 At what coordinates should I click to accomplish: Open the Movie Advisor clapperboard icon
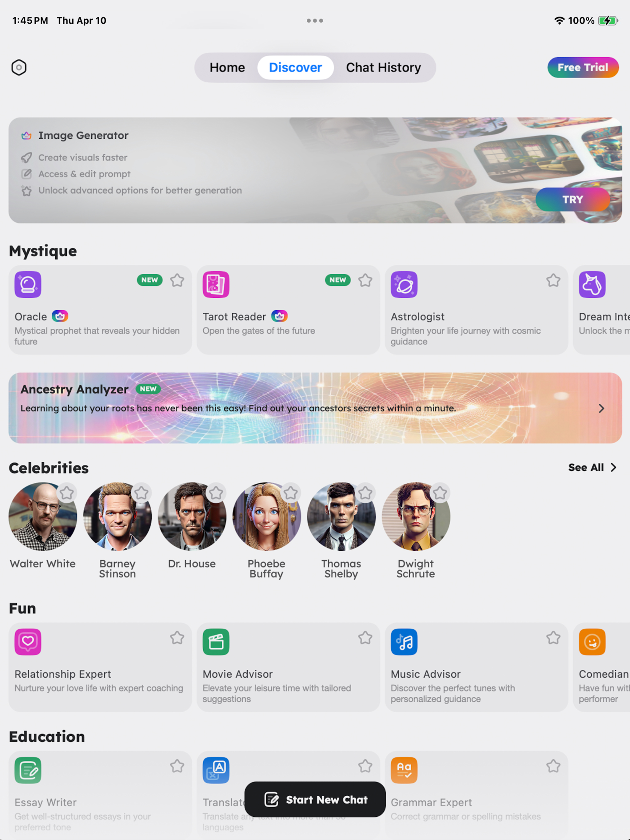click(x=216, y=642)
